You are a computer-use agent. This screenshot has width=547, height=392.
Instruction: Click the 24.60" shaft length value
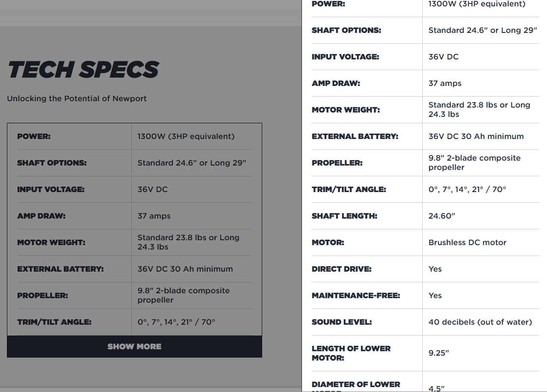(441, 216)
